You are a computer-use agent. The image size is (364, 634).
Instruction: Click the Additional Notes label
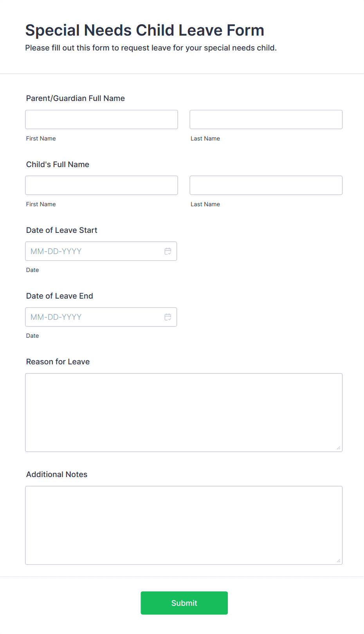pyautogui.click(x=57, y=474)
